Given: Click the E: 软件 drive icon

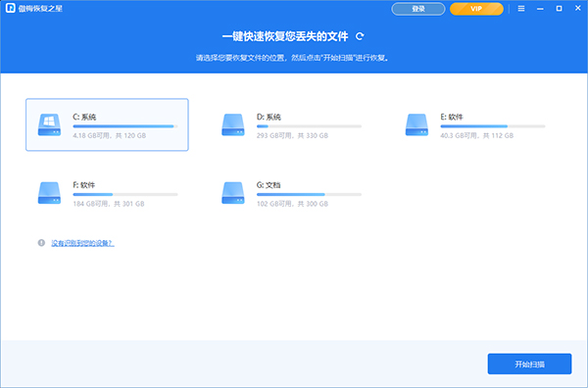Looking at the screenshot, I should (416, 124).
